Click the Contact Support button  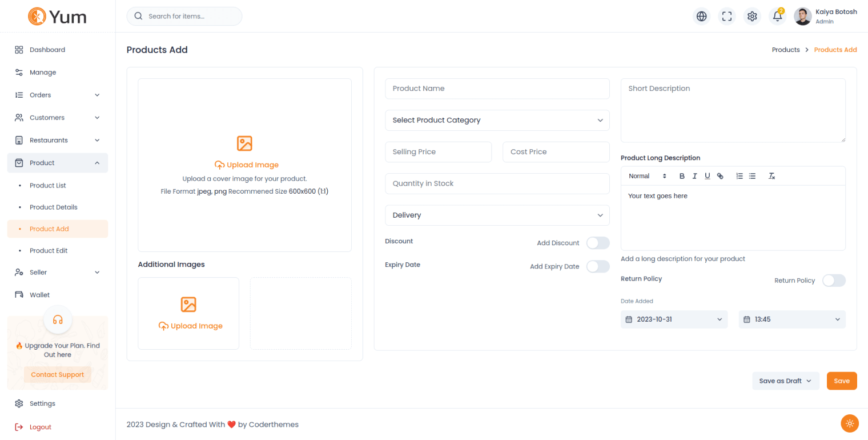(58, 375)
